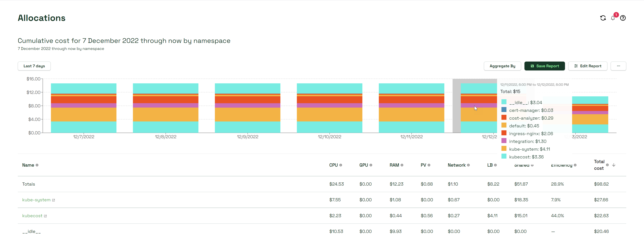Click Totals CPU cost $24.53

pos(336,184)
